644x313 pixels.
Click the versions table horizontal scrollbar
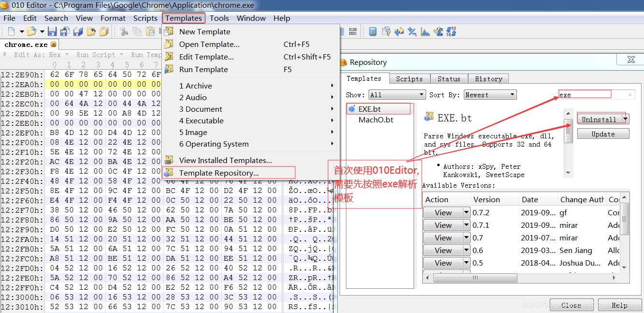click(521, 278)
